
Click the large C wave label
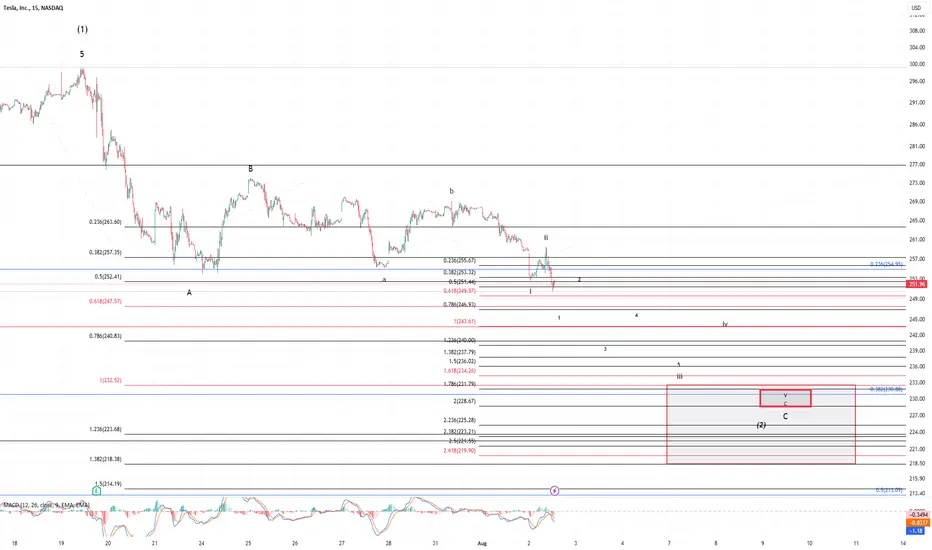click(x=785, y=417)
